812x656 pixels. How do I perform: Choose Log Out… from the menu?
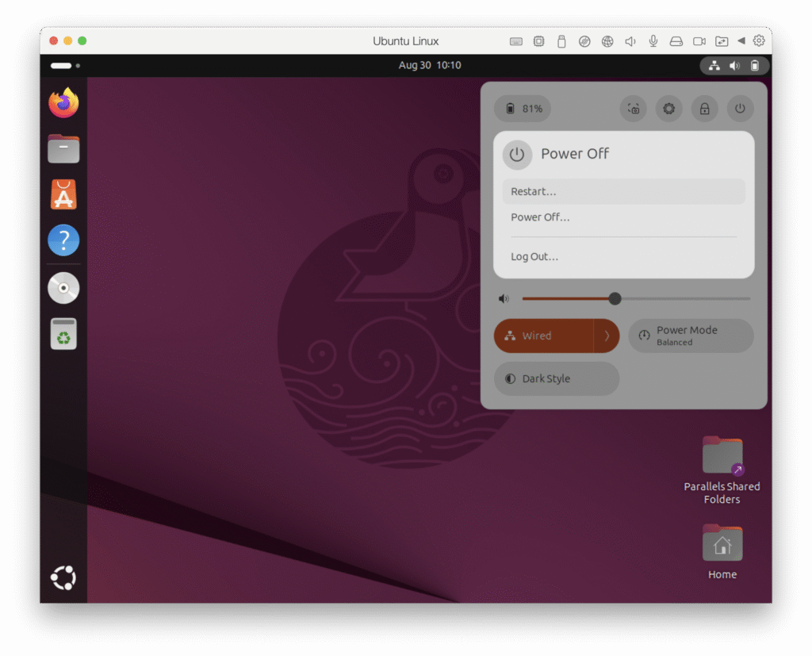pyautogui.click(x=623, y=257)
